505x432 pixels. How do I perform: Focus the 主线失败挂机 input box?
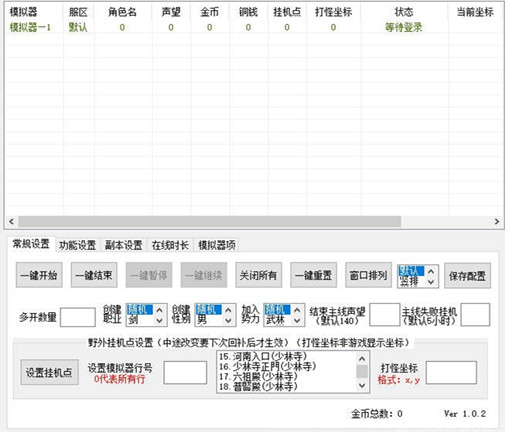point(475,314)
